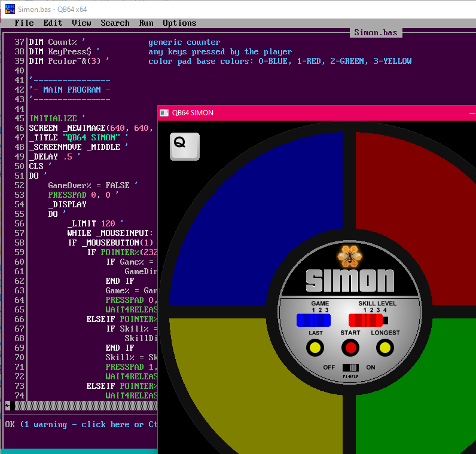Select the Simon.bas document tab
Viewport: 476px width, 454px height.
pyautogui.click(x=377, y=32)
